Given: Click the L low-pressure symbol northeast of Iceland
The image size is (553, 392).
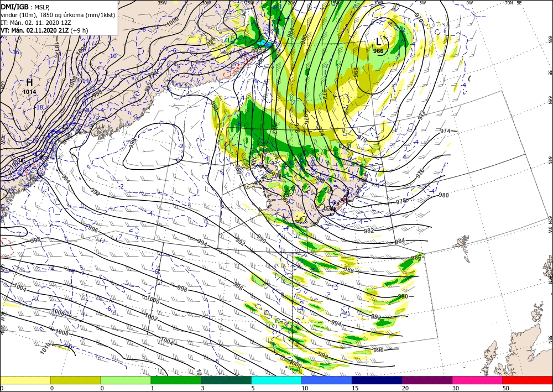Looking at the screenshot, I should tap(378, 42).
